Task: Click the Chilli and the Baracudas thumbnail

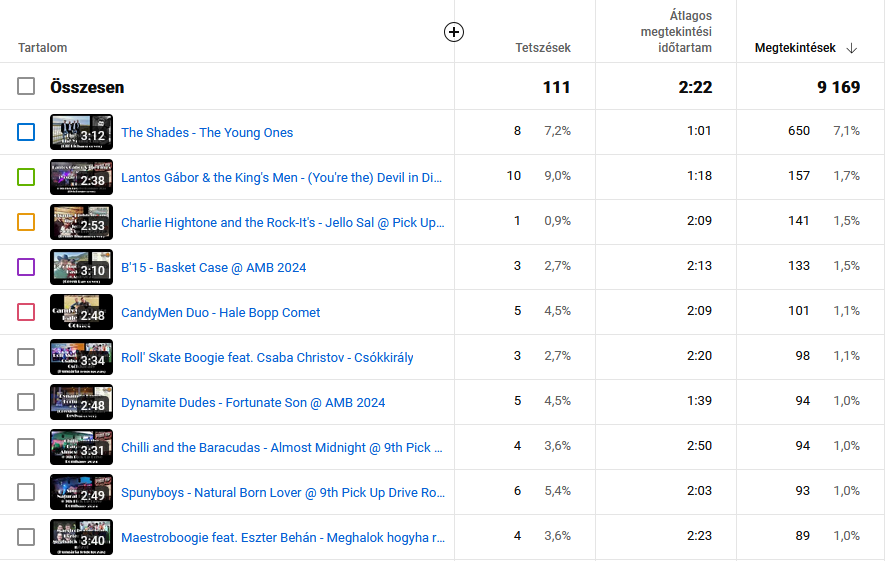Action: (81, 447)
